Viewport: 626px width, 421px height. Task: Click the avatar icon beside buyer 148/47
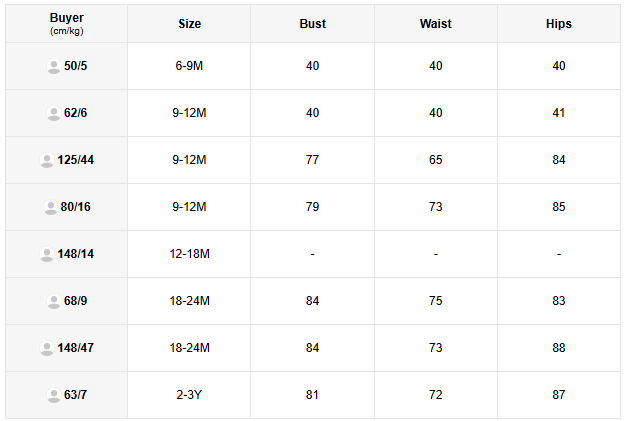point(46,348)
